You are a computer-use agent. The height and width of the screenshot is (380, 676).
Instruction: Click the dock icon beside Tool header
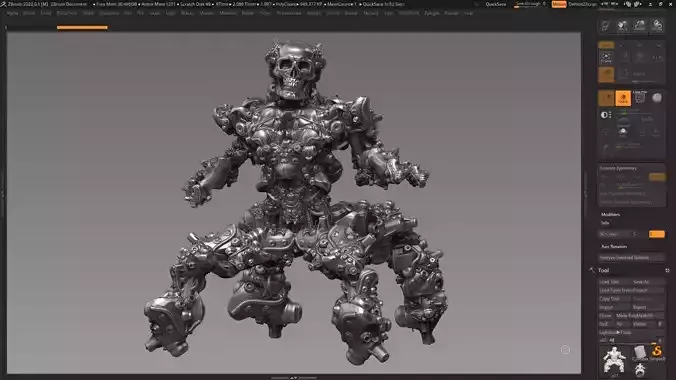pos(667,270)
